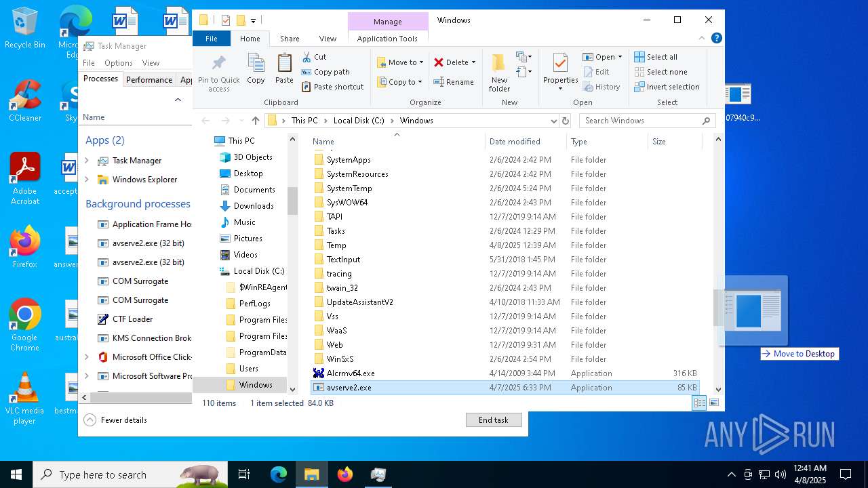Sort by Size column header
868x488 pixels.
(675, 142)
